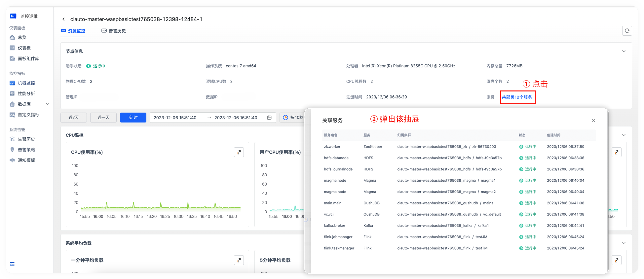Click the main.main service role
The width and height of the screenshot is (644, 279).
pos(333,203)
